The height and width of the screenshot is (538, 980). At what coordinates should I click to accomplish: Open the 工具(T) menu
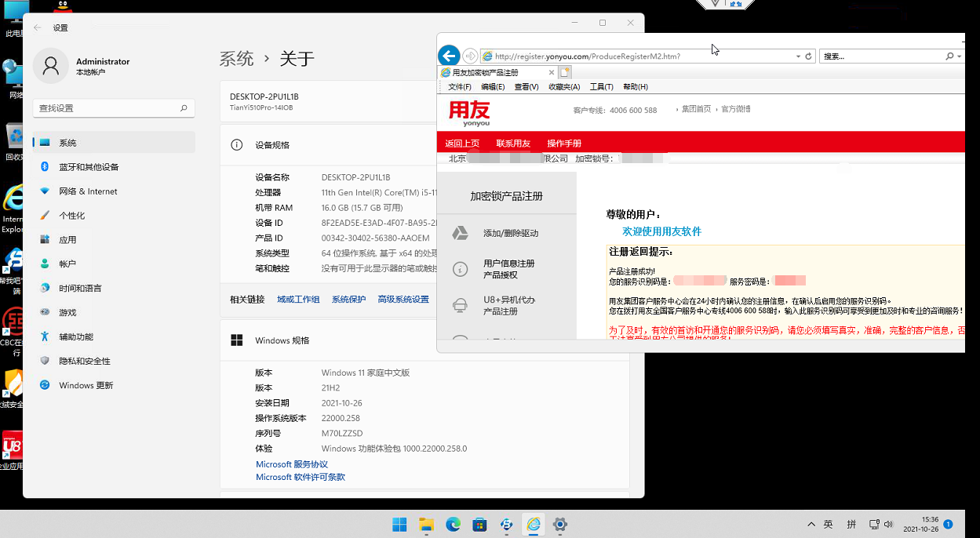(601, 87)
